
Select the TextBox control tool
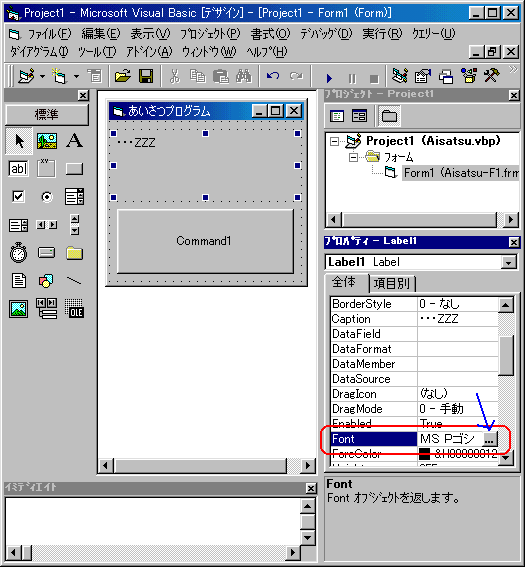pos(18,169)
